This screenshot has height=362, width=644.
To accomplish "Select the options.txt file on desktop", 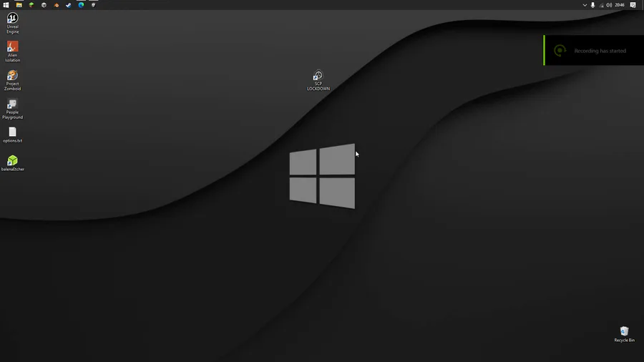I will (x=13, y=135).
